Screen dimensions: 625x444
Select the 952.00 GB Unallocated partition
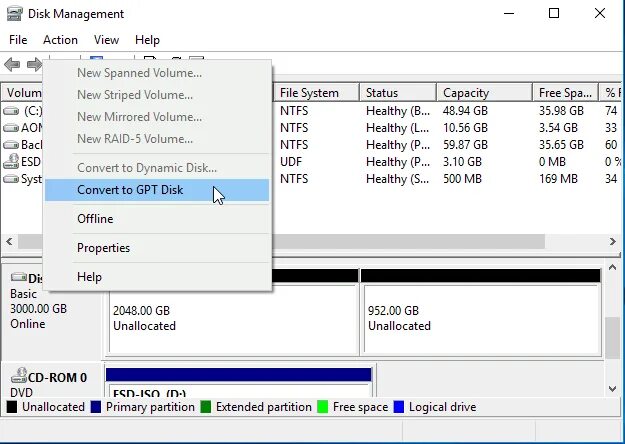click(x=481, y=312)
